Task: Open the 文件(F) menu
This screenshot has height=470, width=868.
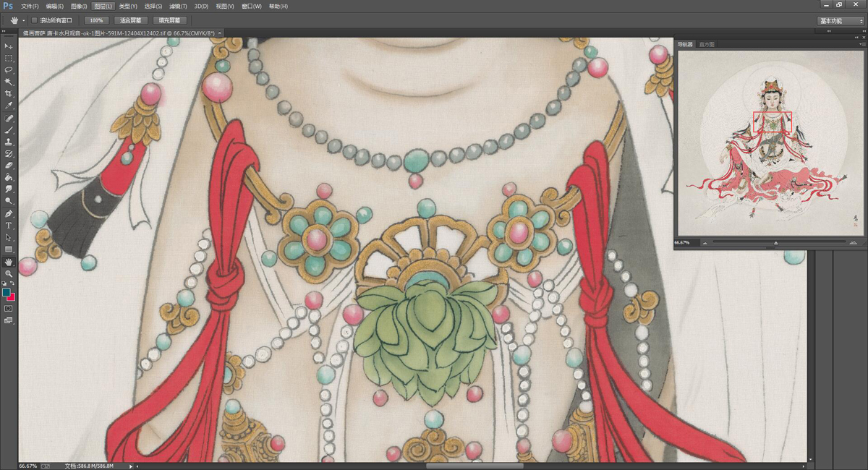Action: [x=30, y=6]
